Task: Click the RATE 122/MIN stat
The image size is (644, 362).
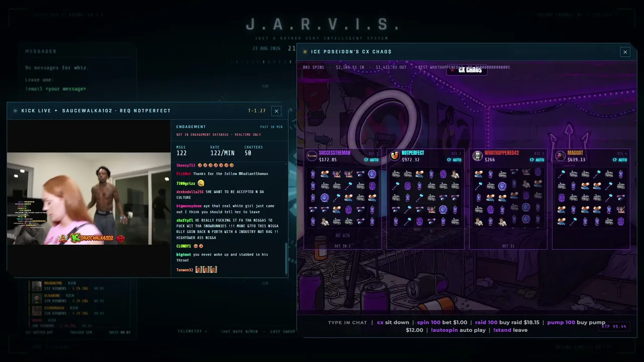Action: point(222,151)
